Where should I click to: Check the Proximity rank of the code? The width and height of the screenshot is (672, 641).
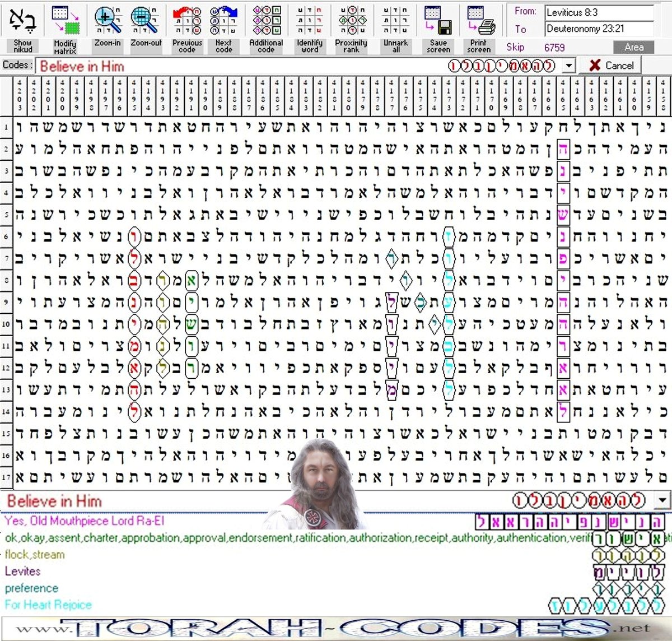pyautogui.click(x=352, y=25)
